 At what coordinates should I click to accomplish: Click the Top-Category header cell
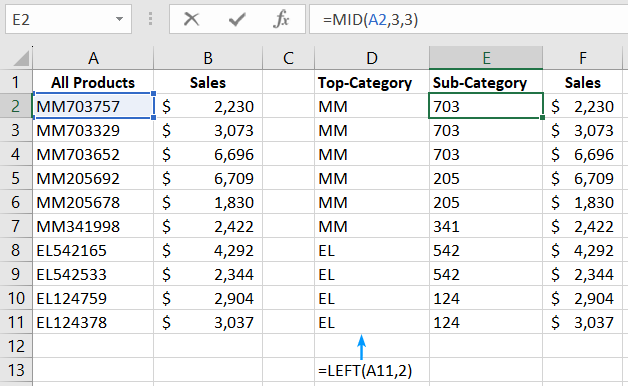pyautogui.click(x=372, y=82)
